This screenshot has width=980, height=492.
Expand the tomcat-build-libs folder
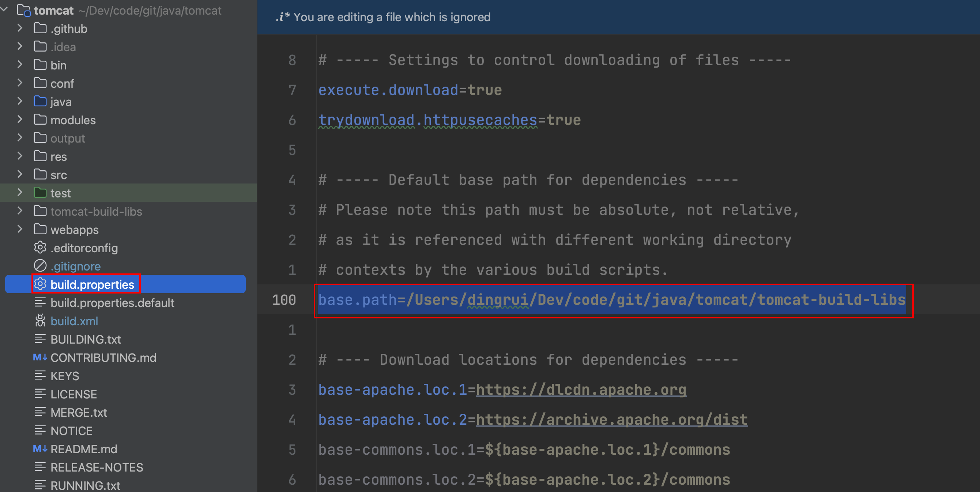coord(20,211)
